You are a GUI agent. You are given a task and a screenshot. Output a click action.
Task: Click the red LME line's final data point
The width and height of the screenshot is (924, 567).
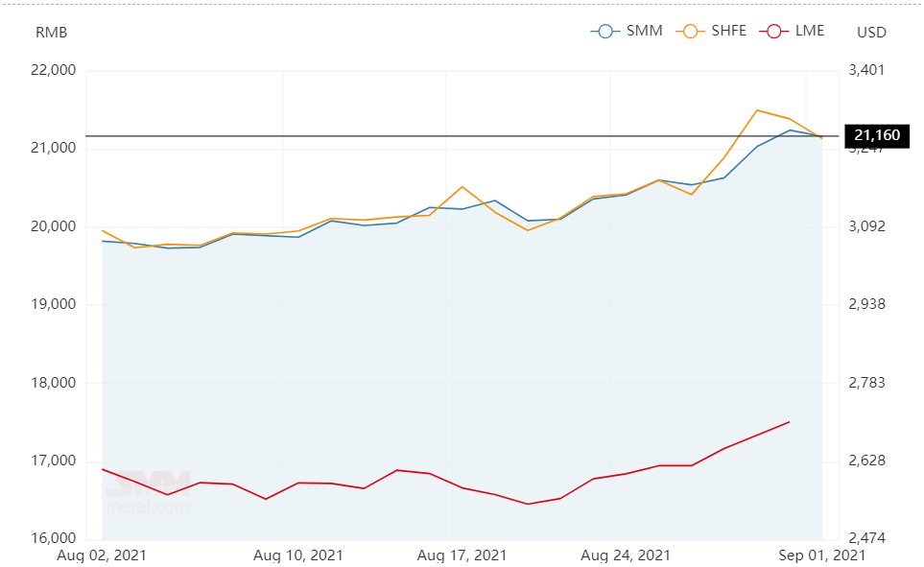(x=789, y=422)
